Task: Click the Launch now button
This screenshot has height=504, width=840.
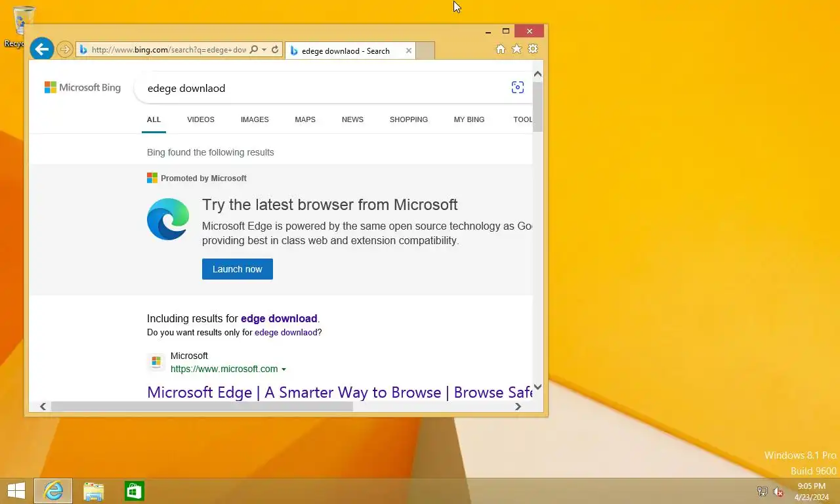Action: (238, 269)
